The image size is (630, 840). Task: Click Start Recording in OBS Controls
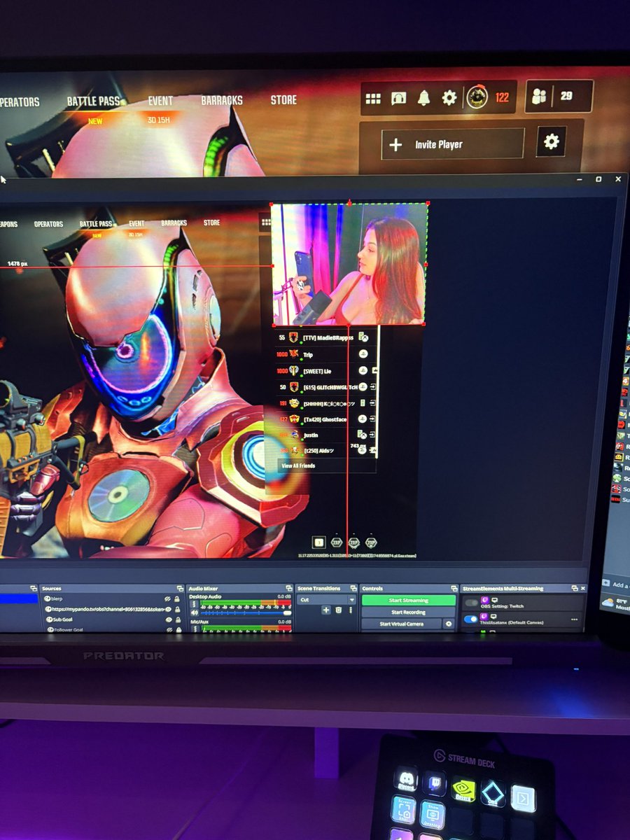[409, 612]
